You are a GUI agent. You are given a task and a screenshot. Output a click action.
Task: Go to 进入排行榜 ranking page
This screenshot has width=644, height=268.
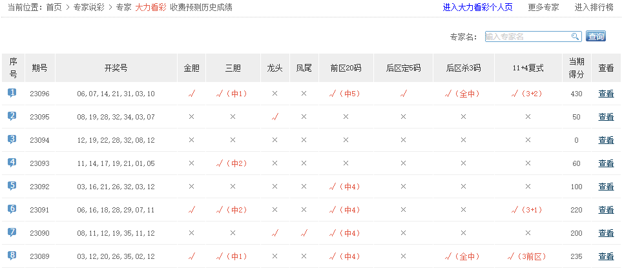pos(594,8)
